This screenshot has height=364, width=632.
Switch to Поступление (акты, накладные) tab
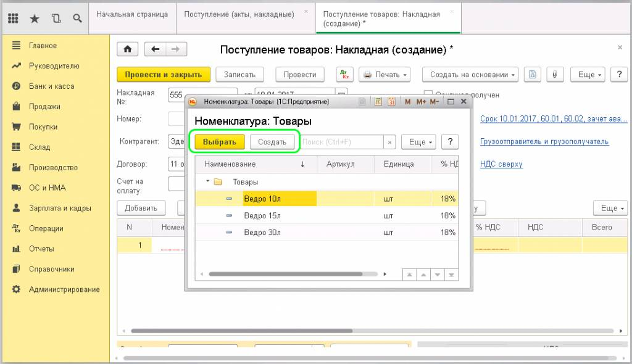pyautogui.click(x=239, y=15)
